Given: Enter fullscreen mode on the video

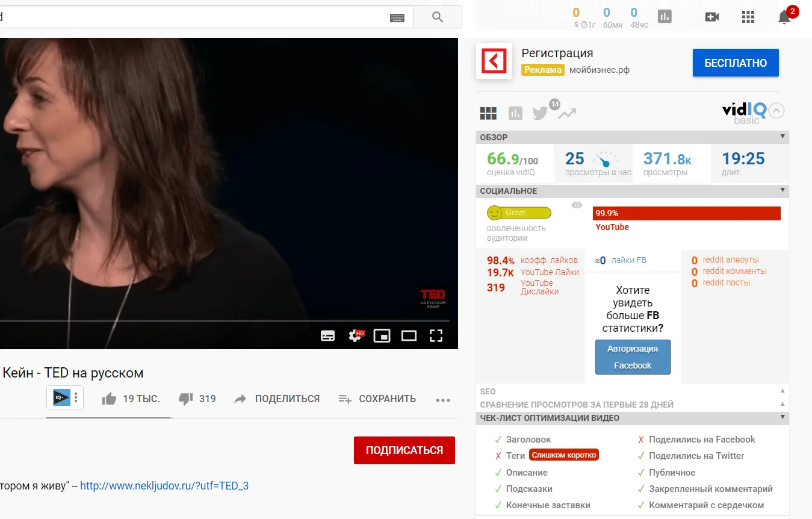Looking at the screenshot, I should [x=436, y=335].
